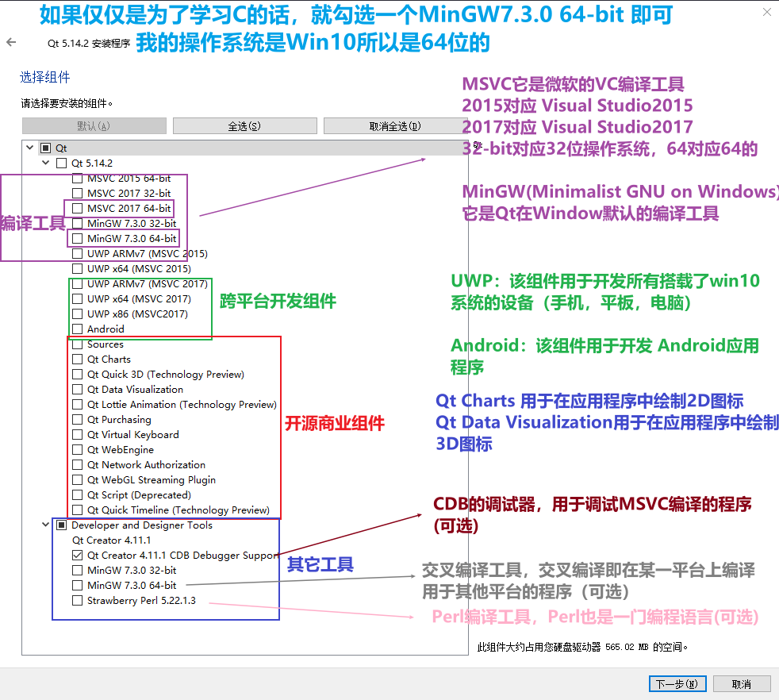This screenshot has width=779, height=700.
Task: Check Qt Data Visualization
Action: click(x=78, y=389)
